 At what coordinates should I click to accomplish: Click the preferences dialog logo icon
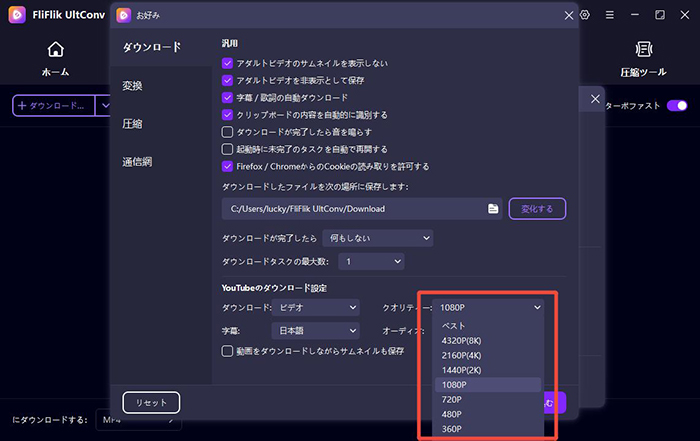[x=124, y=15]
